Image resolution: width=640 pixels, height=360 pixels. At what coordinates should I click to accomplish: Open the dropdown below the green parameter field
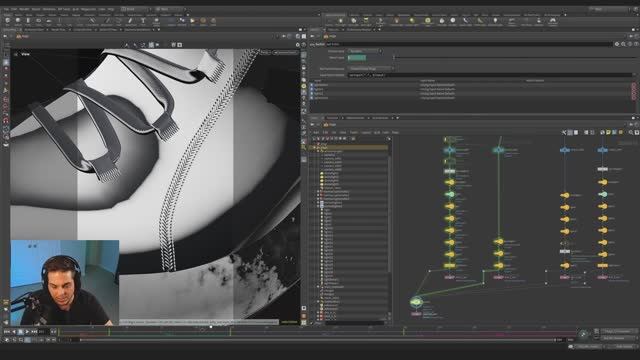point(371,69)
